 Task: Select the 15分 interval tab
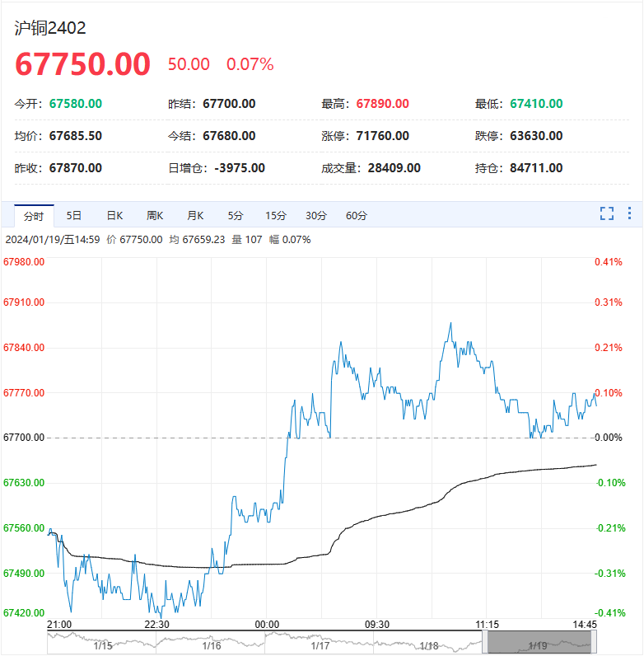(276, 215)
